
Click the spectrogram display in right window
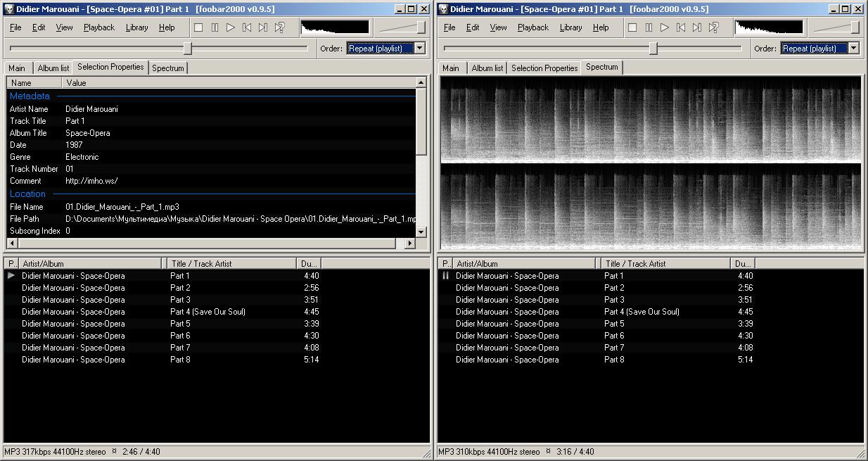click(651, 163)
